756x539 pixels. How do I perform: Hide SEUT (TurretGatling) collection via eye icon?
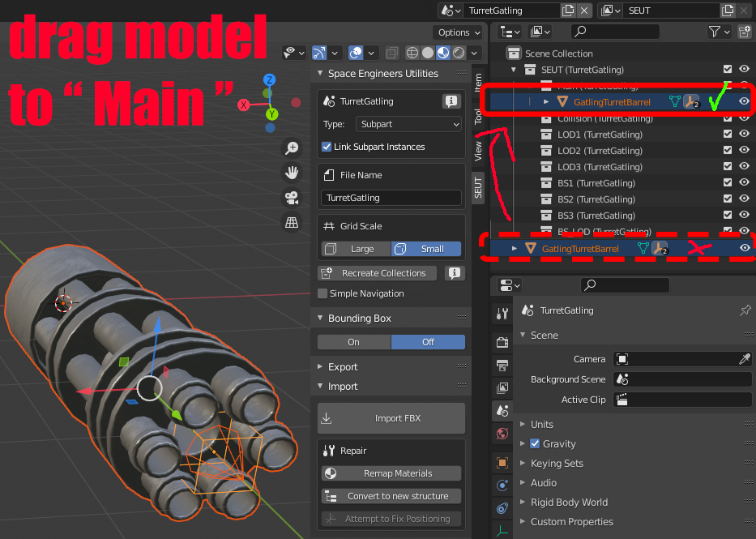pyautogui.click(x=745, y=69)
